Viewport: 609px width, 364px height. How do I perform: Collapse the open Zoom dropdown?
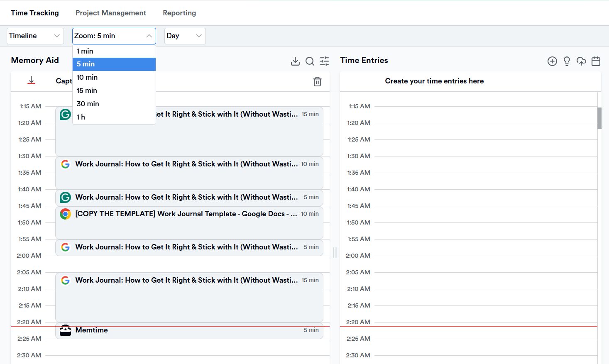coord(114,36)
